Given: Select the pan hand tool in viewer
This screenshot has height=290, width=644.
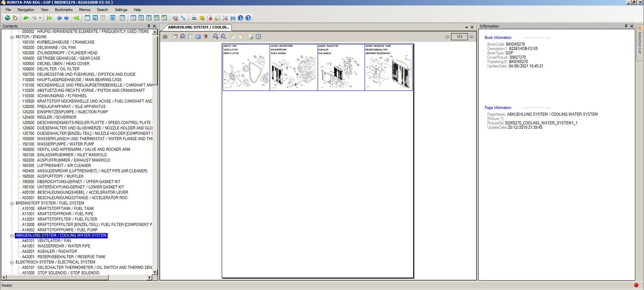Looking at the screenshot, I should point(175,37).
